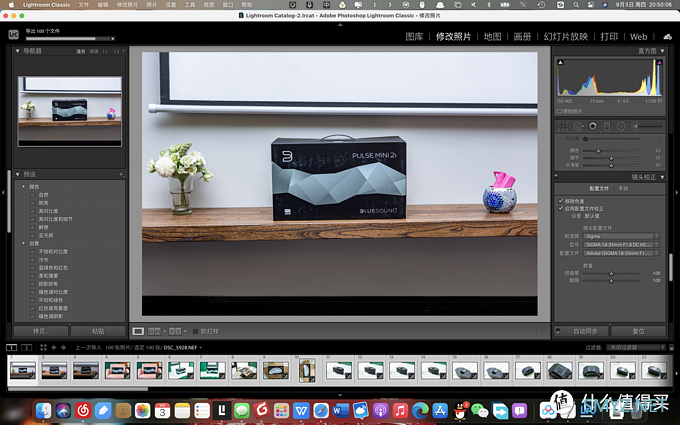Switch to 地图 Map module
The height and width of the screenshot is (425, 680).
492,37
